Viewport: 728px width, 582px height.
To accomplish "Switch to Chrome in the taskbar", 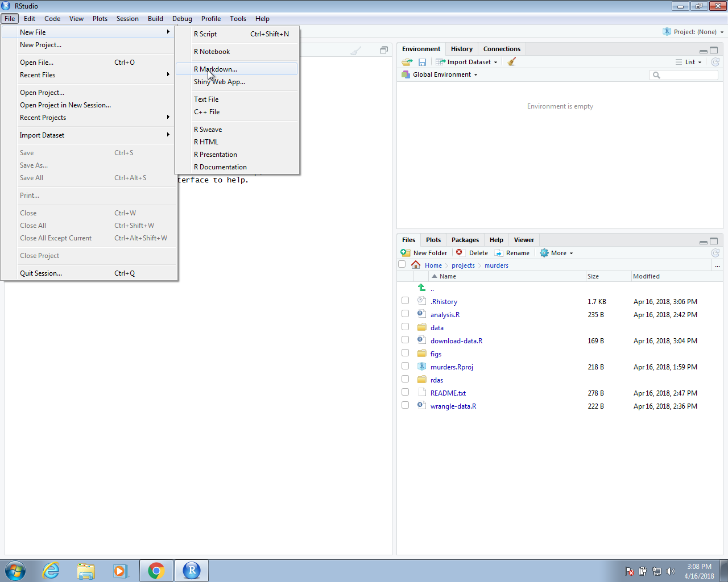I will [x=156, y=571].
